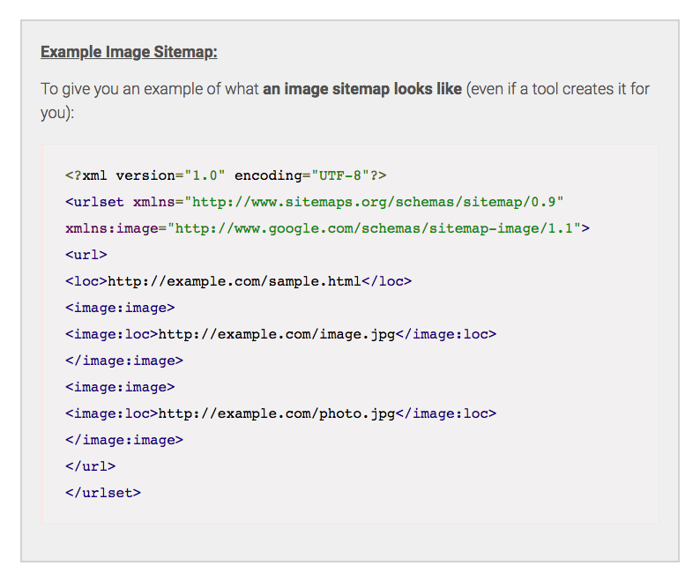Click the encoding UTF-8 value
This screenshot has height=588, width=700.
point(340,175)
